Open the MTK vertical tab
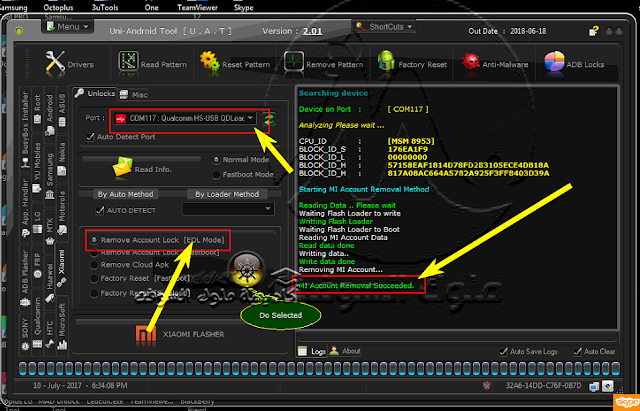Viewport: 640px width, 411px height. (x=50, y=231)
